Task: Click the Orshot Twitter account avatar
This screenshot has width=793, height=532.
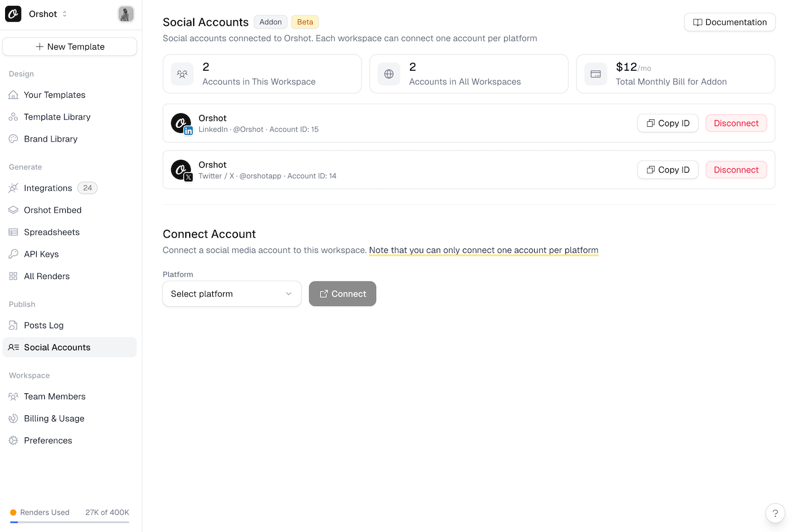Action: [x=181, y=170]
